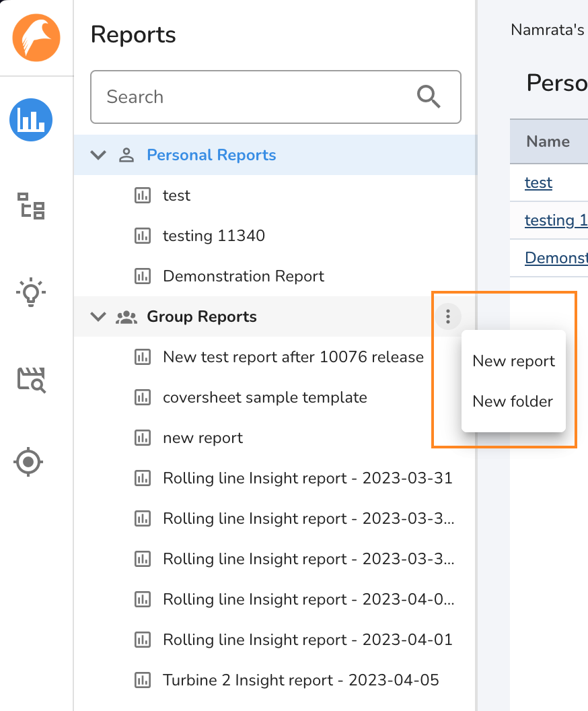This screenshot has width=588, height=711.
Task: Follow the 'testing 1...' link in the table
Action: pyautogui.click(x=556, y=220)
